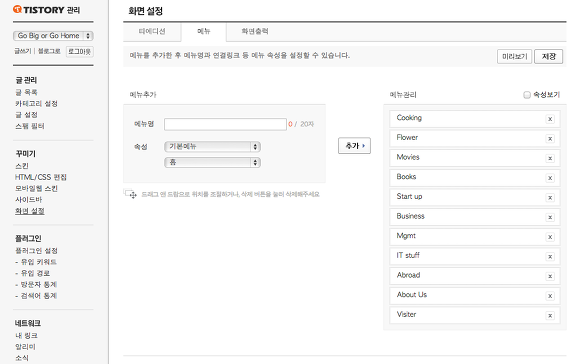
Task: Remove the Business menu entry
Action: click(550, 217)
